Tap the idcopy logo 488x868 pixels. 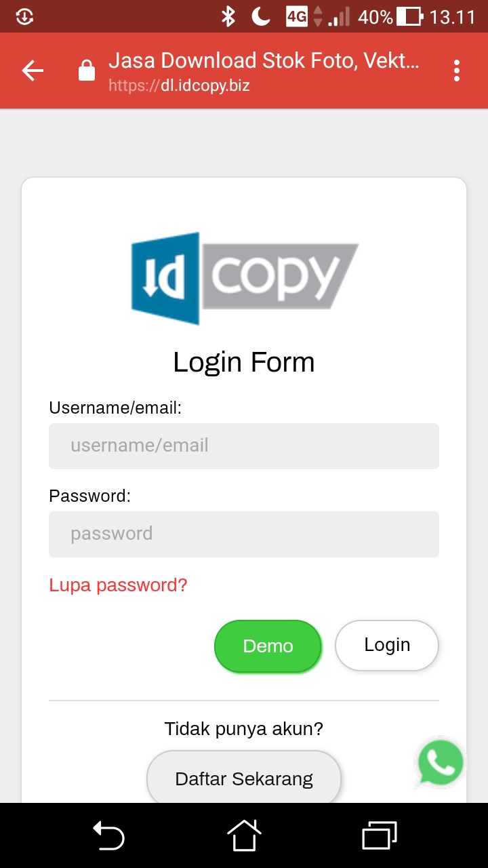(x=244, y=278)
